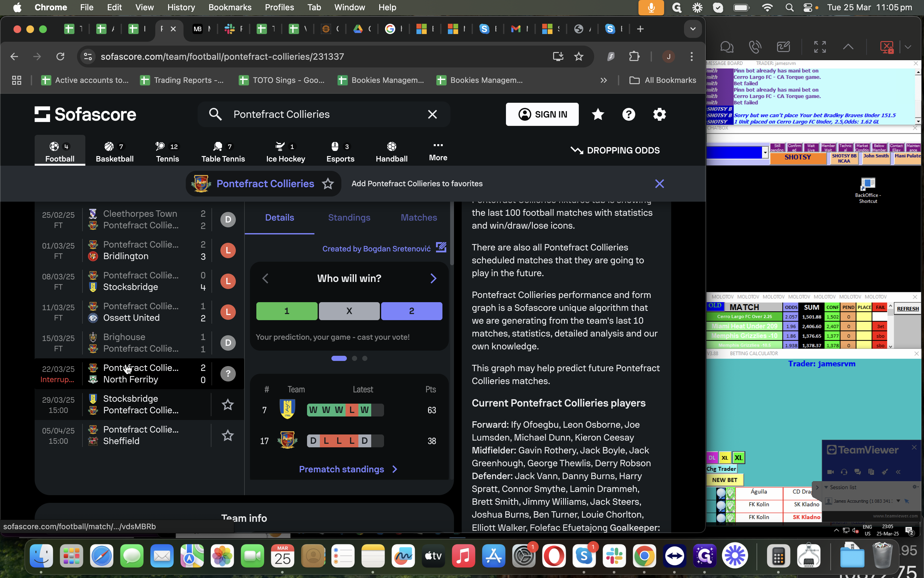Viewport: 924px width, 578px height.
Task: Close the add to favorites banner
Action: [659, 184]
